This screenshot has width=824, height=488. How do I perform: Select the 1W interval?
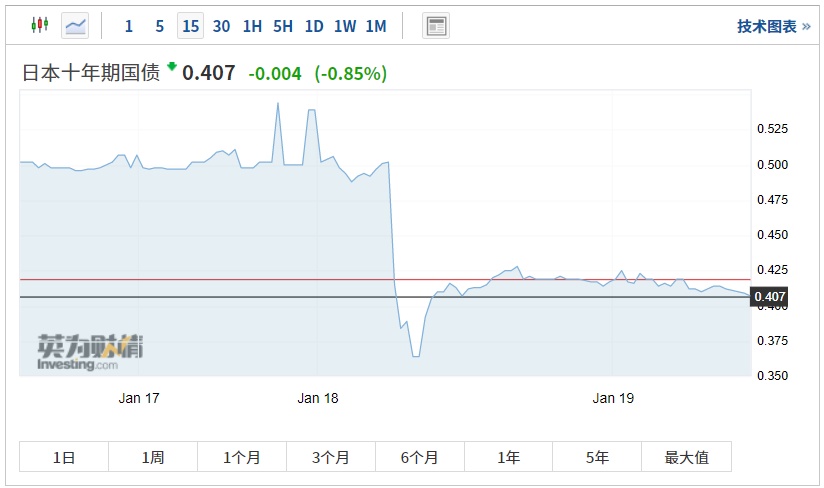pyautogui.click(x=345, y=27)
